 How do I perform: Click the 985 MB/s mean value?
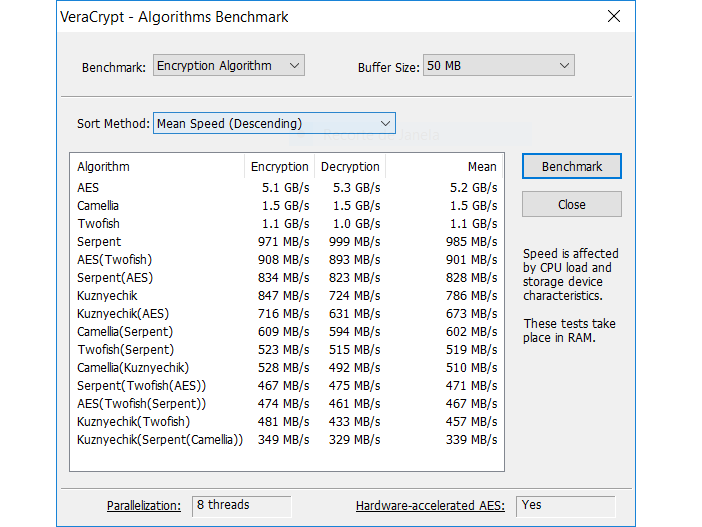pos(471,242)
